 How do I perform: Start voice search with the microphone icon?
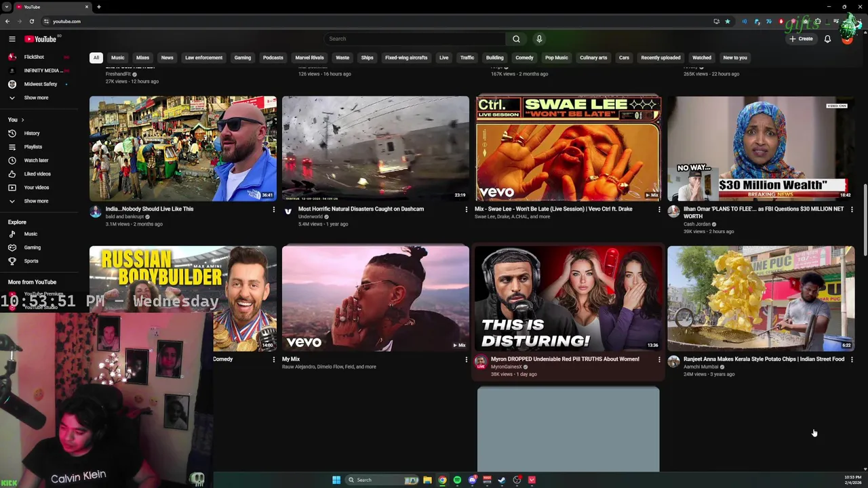[539, 39]
